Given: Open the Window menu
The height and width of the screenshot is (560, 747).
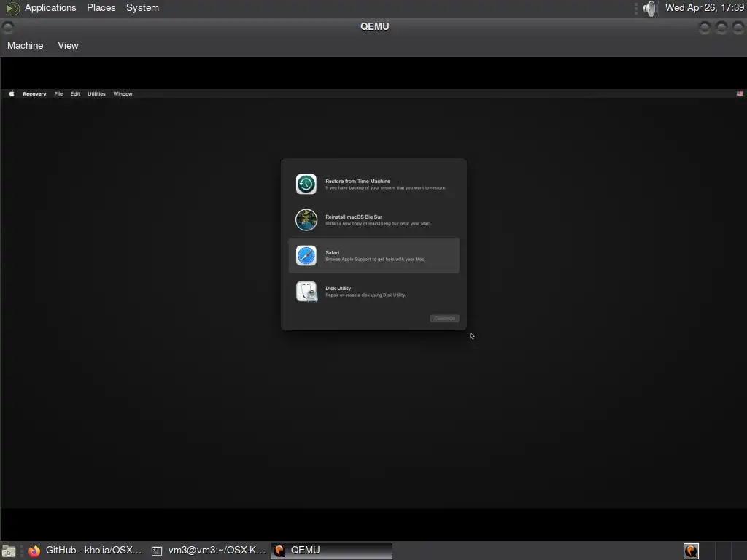Looking at the screenshot, I should click(x=123, y=94).
